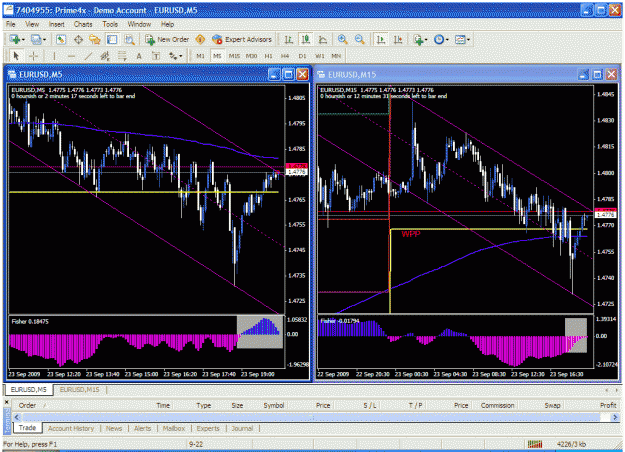Open the Tools menu
Viewport: 625px width, 452px height.
click(x=110, y=24)
